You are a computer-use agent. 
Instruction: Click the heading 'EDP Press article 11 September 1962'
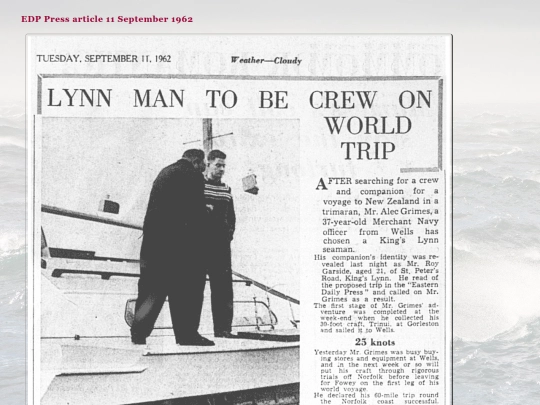point(107,19)
